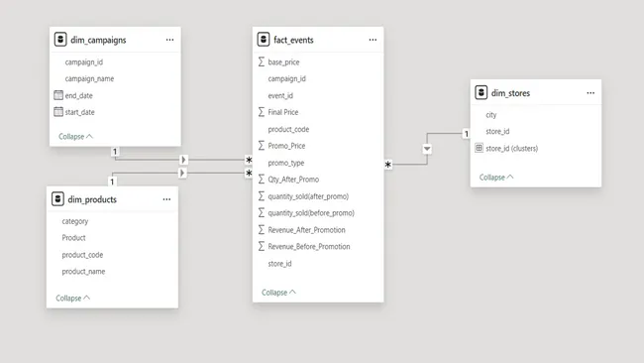Click the many-side asterisk of the dim_products relationship
Image resolution: width=644 pixels, height=363 pixels.
(x=249, y=174)
